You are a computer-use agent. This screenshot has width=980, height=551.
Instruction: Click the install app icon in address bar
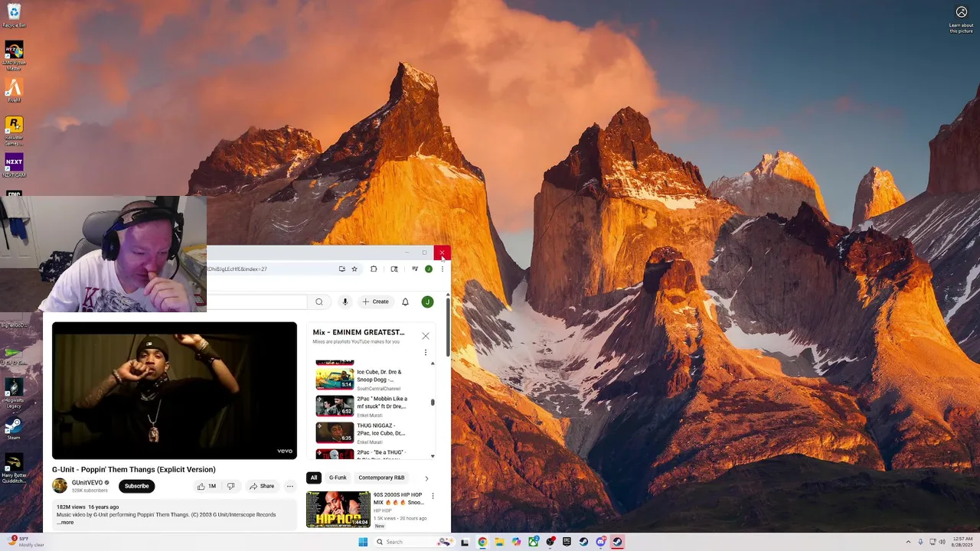click(341, 269)
